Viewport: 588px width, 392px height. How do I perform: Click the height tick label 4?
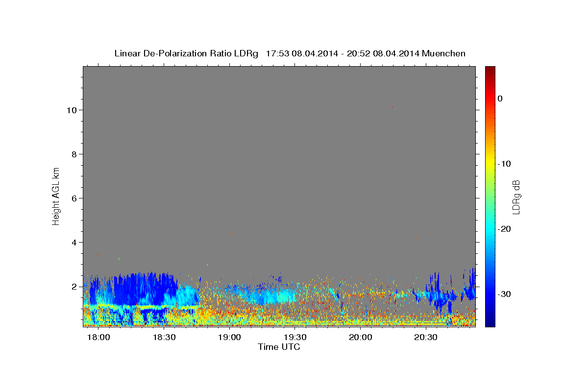(x=74, y=243)
